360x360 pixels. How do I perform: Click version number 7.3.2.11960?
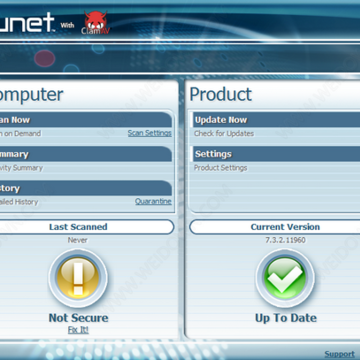285,240
